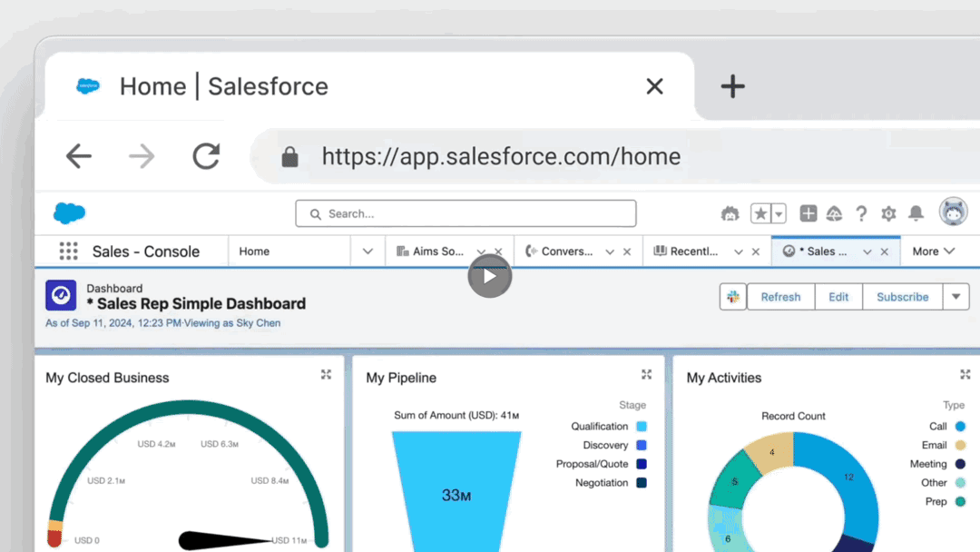Click the Help question mark icon
The height and width of the screenshot is (552, 980).
tap(861, 213)
